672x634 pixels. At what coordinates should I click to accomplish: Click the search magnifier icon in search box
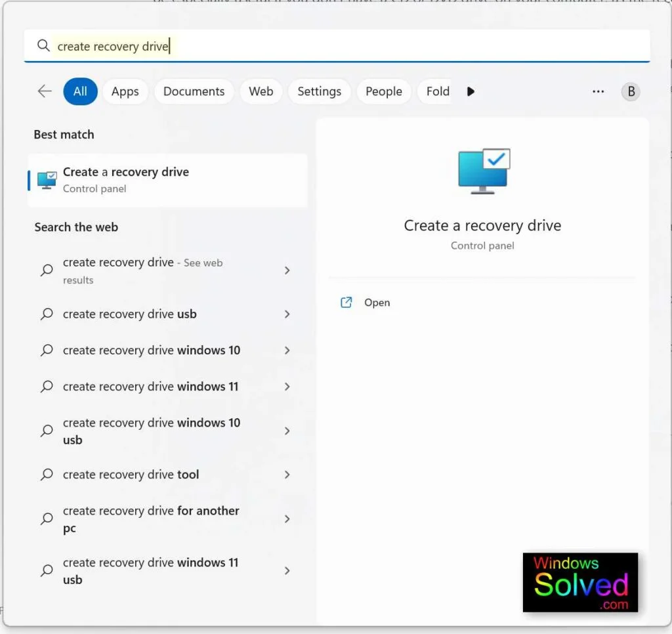[x=43, y=45]
